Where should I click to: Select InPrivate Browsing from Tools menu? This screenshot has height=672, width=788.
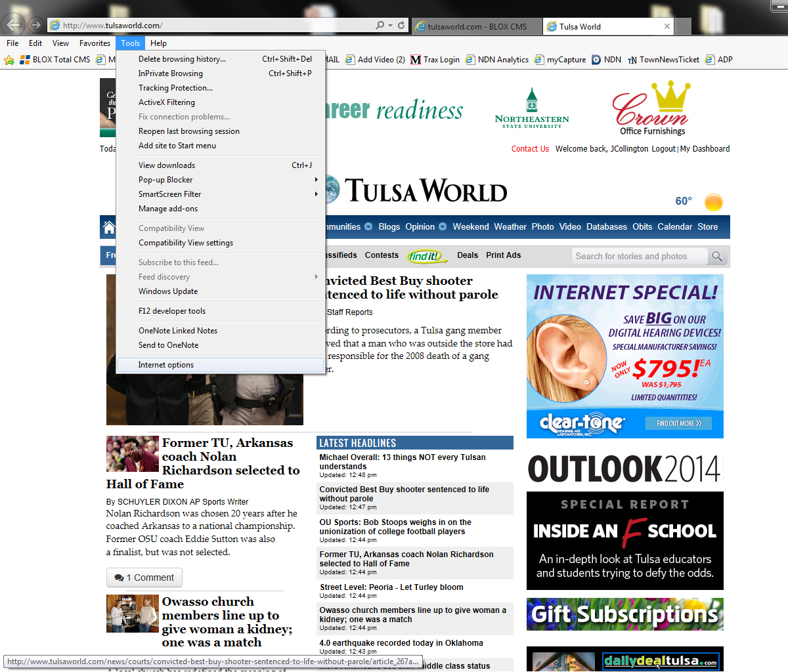(221, 73)
